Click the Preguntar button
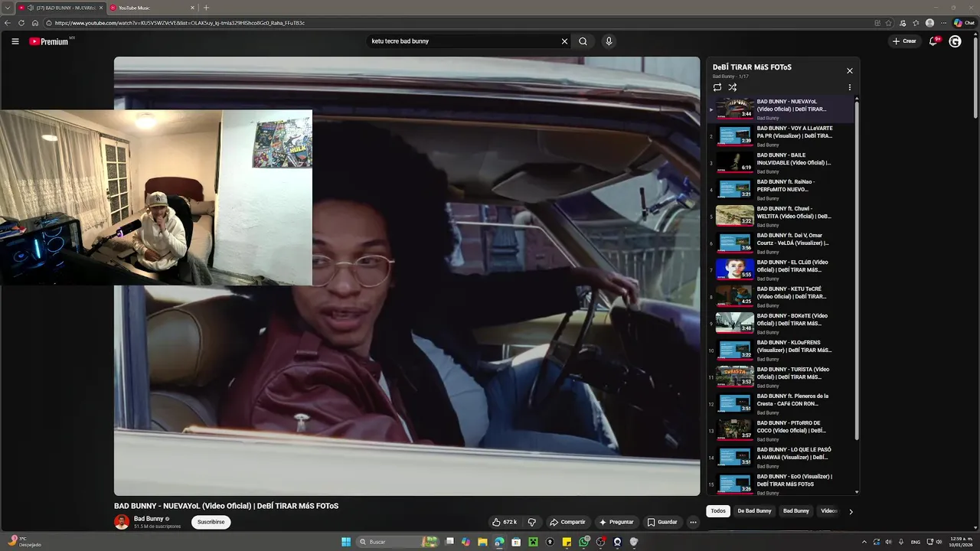980x551 pixels. click(x=616, y=522)
